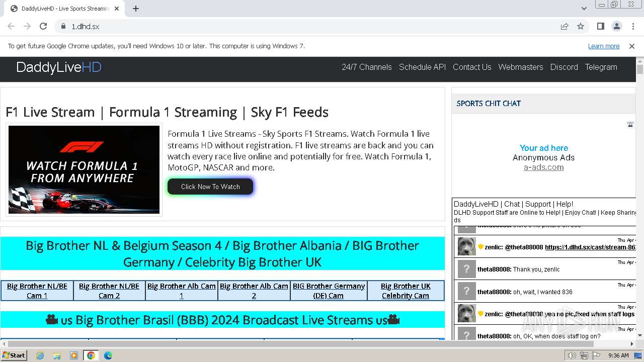Click the horizontal scrollbar right arrow

point(632,344)
